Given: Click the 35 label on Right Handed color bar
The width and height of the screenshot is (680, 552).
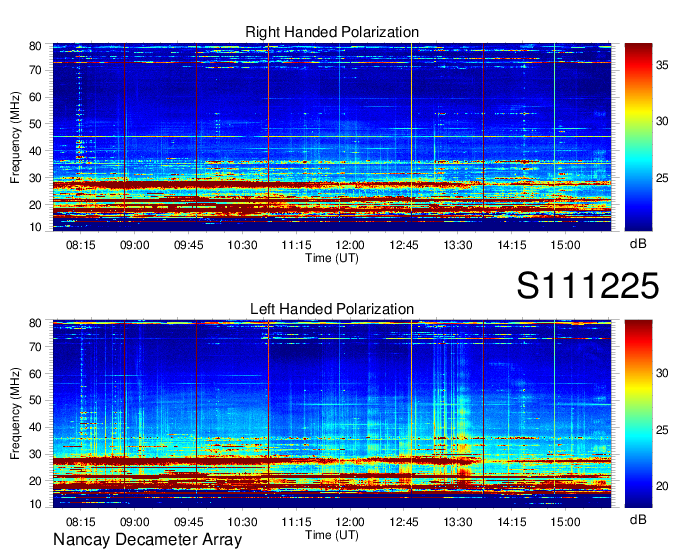Looking at the screenshot, I should pos(662,65).
